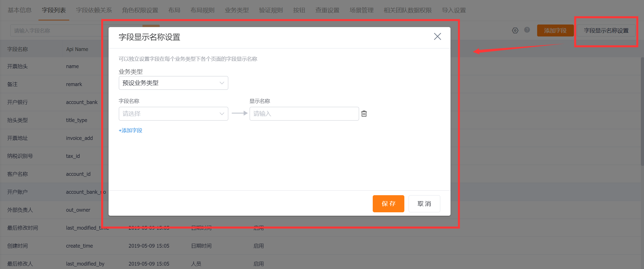Cancel with the 取消 button
The image size is (644, 269).
click(x=424, y=204)
